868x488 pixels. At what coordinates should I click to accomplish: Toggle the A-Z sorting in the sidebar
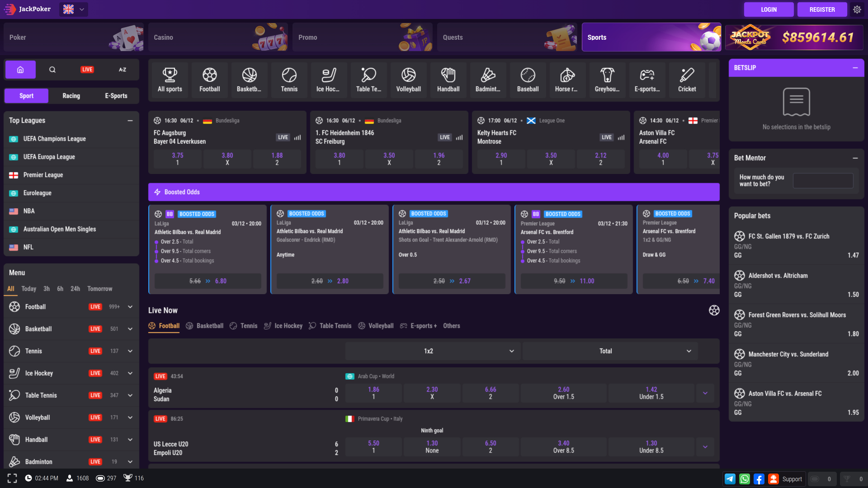[x=122, y=70]
